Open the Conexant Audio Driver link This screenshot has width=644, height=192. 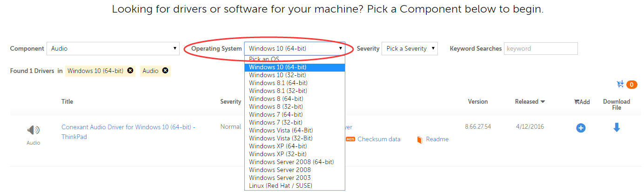[x=128, y=132]
